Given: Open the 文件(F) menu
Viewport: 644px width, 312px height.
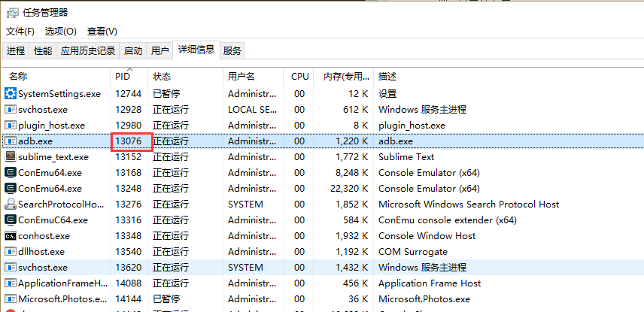Looking at the screenshot, I should pos(20,32).
